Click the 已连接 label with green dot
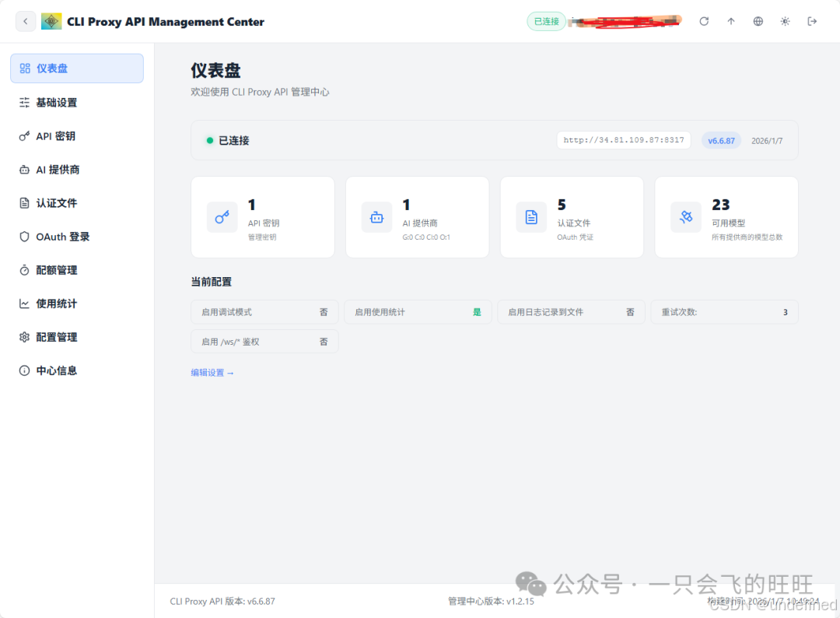This screenshot has width=840, height=618. [228, 140]
